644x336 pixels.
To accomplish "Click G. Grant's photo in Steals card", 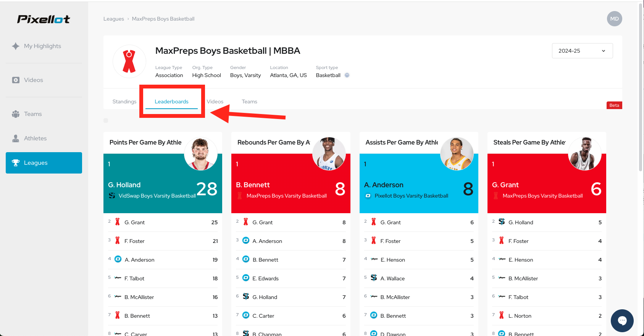I will pyautogui.click(x=585, y=154).
